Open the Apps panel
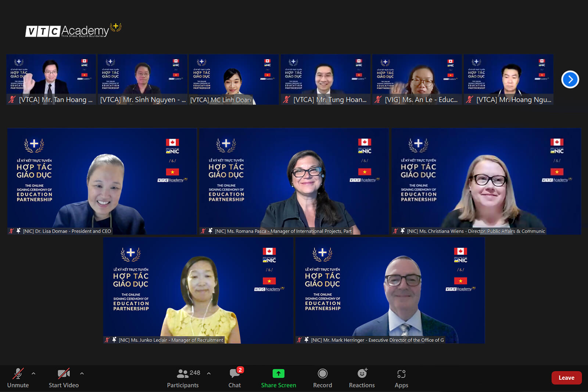The image size is (588, 392). [401, 378]
